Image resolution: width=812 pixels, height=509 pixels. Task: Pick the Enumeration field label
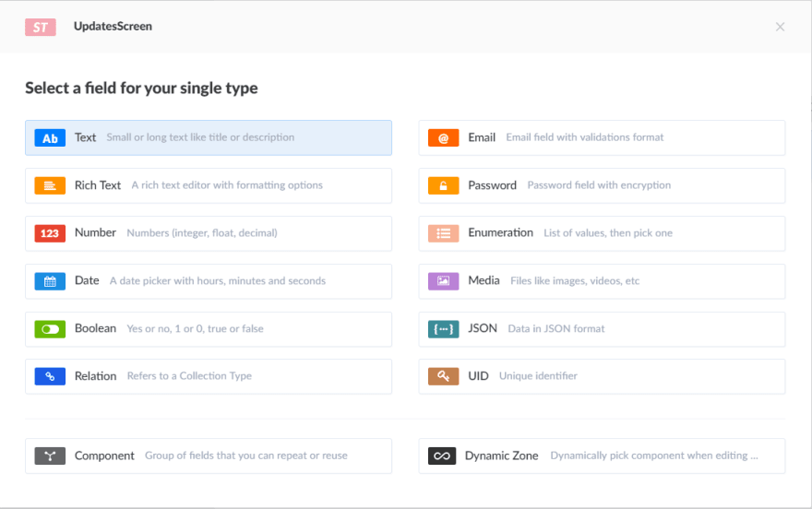point(501,232)
